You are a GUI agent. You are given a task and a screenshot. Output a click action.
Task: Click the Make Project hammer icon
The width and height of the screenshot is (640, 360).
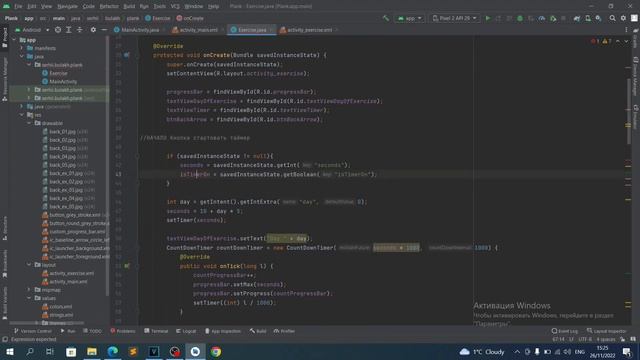(x=386, y=18)
